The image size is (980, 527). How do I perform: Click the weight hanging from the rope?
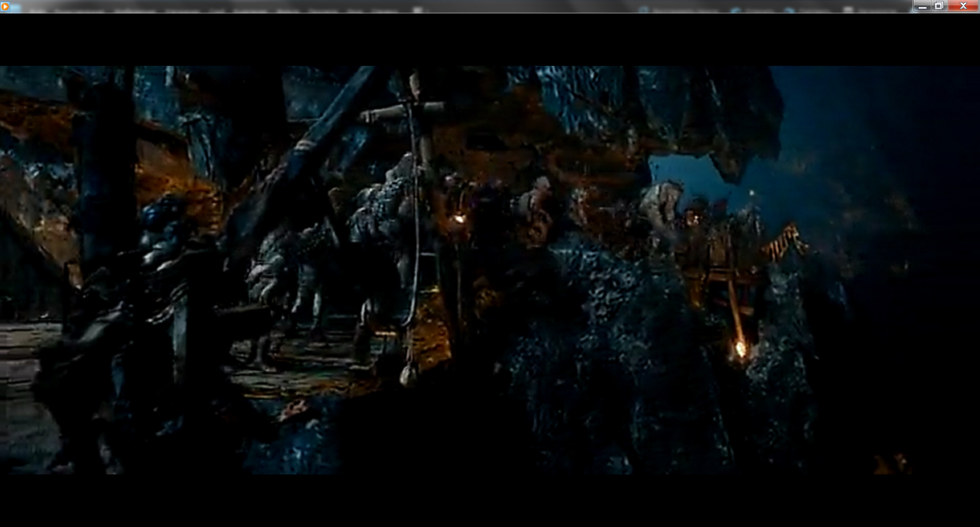point(407,376)
